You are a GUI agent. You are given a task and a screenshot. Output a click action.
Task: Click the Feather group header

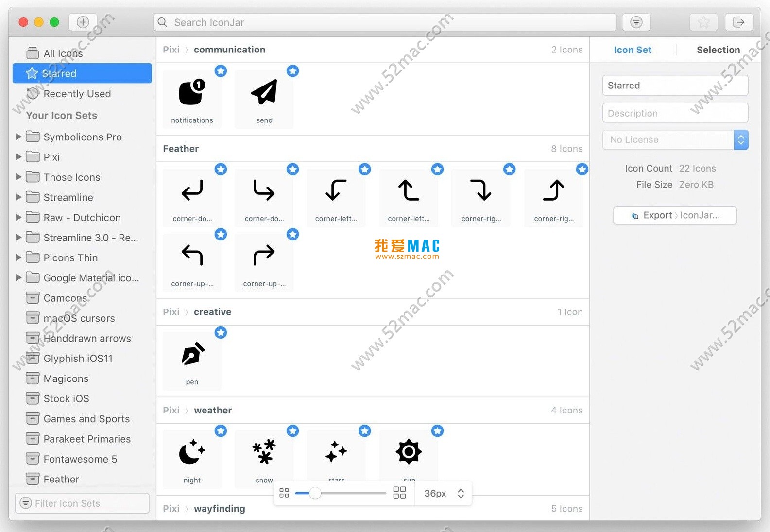pos(181,149)
